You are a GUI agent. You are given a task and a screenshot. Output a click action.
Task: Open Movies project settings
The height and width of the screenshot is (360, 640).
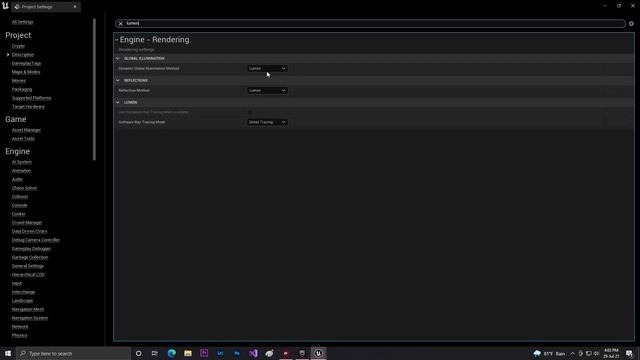[x=19, y=81]
